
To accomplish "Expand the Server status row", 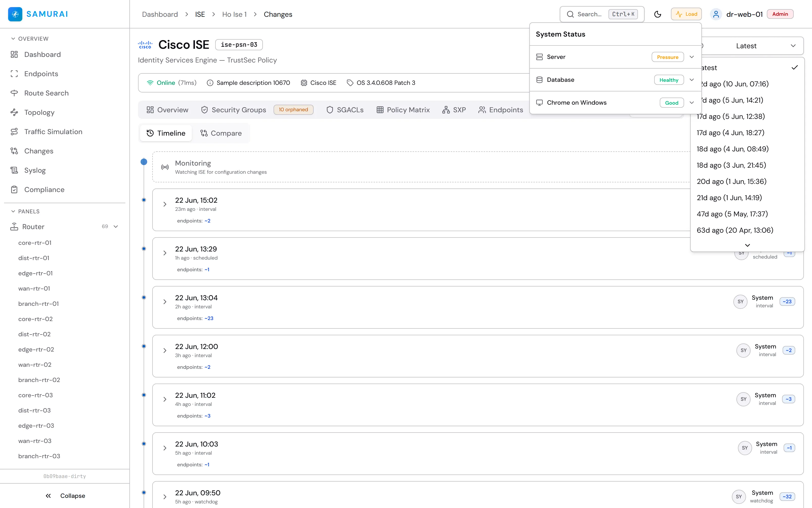I will tap(615, 57).
